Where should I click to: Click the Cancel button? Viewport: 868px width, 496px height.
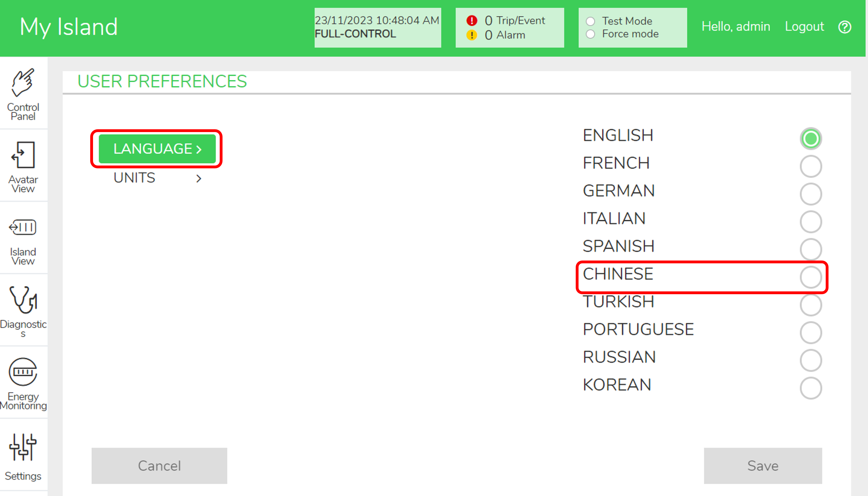click(x=159, y=465)
